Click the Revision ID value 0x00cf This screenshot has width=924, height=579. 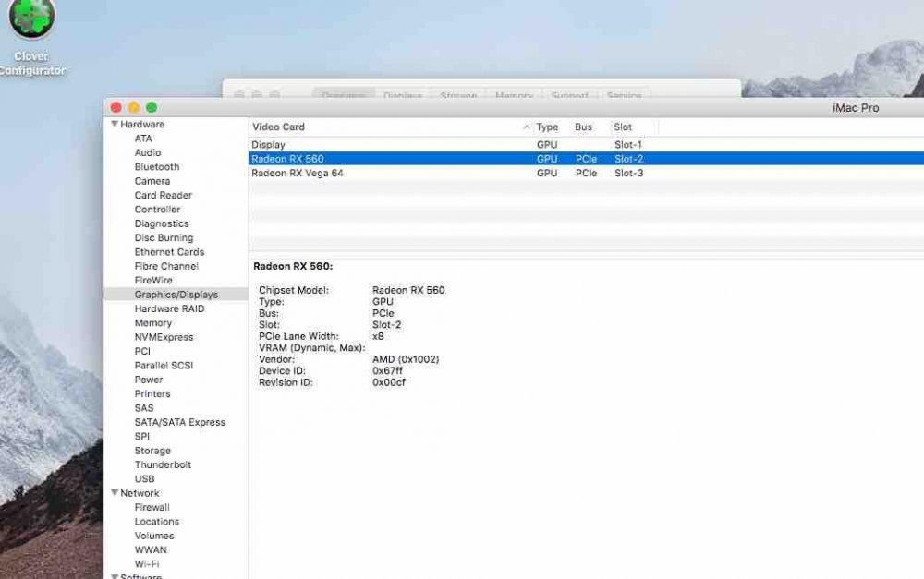pos(389,382)
